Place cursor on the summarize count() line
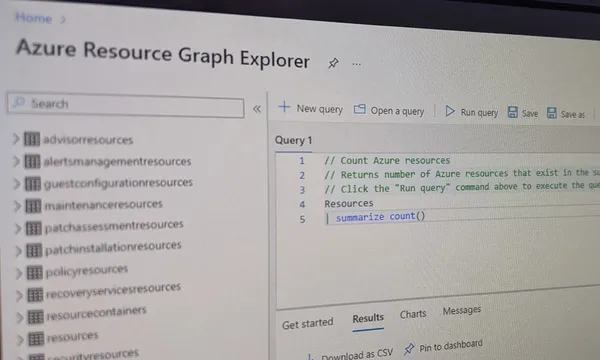600x360 pixels. 380,217
